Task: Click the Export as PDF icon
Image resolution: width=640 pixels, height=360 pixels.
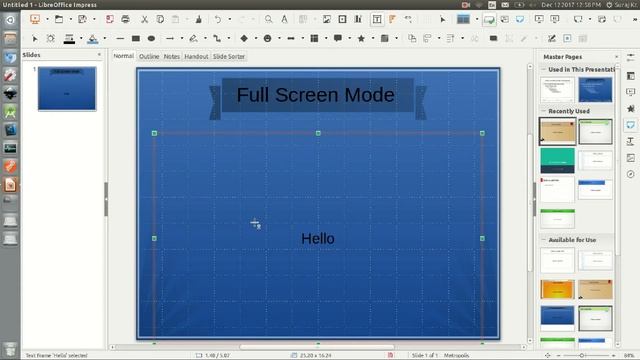Action: pos(109,19)
